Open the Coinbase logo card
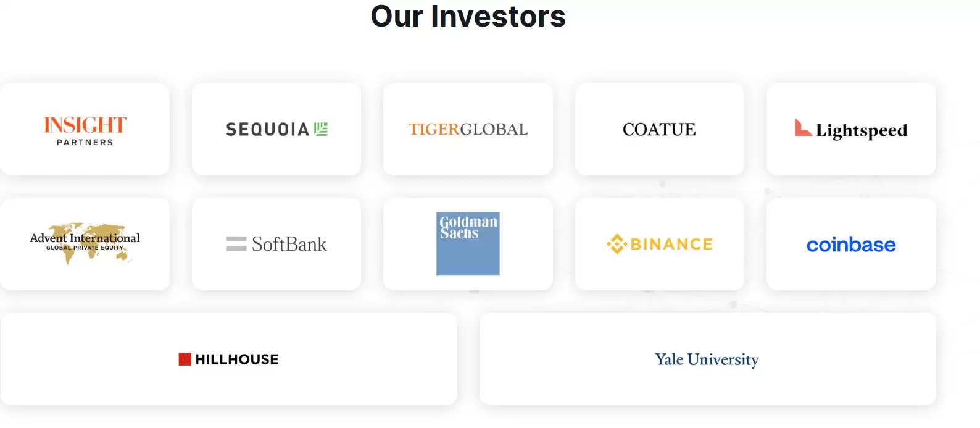Image resolution: width=980 pixels, height=428 pixels. click(x=851, y=244)
